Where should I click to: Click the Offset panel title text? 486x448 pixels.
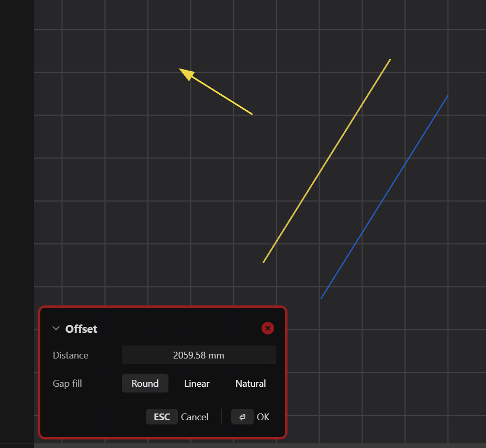pyautogui.click(x=81, y=329)
